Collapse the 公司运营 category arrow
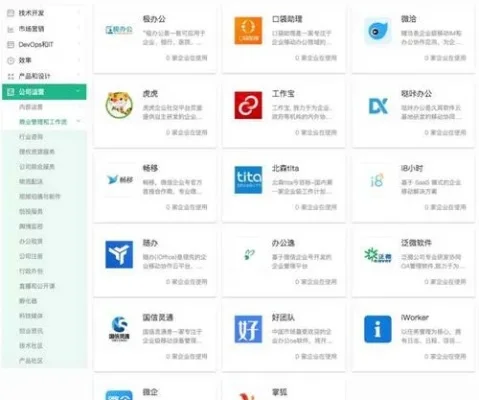 click(78, 91)
